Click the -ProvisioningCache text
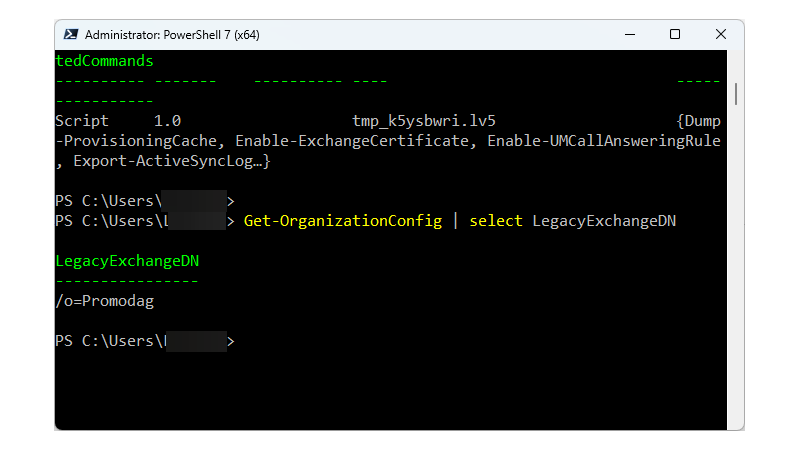 (x=131, y=141)
